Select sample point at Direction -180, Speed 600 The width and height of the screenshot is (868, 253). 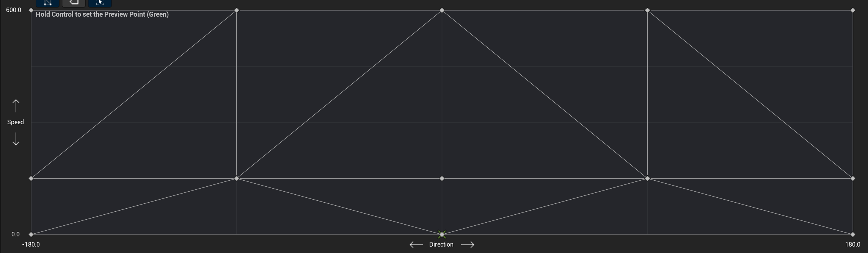[x=31, y=10]
